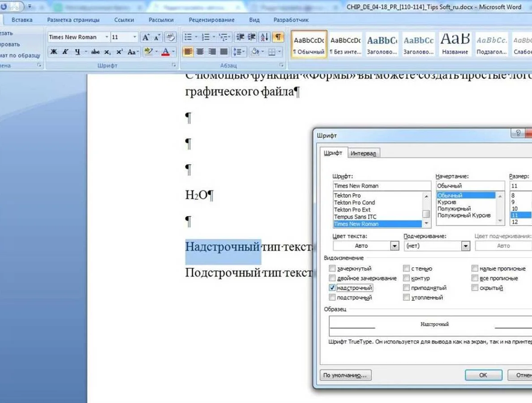The width and height of the screenshot is (532, 403).
Task: Open the "Цвет текста" dropdown
Action: click(394, 246)
